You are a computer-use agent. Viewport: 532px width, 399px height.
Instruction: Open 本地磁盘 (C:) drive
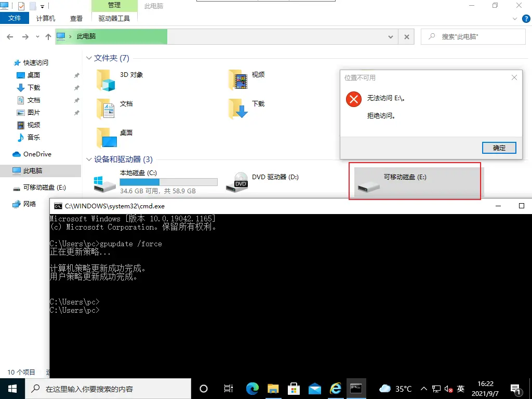(105, 182)
